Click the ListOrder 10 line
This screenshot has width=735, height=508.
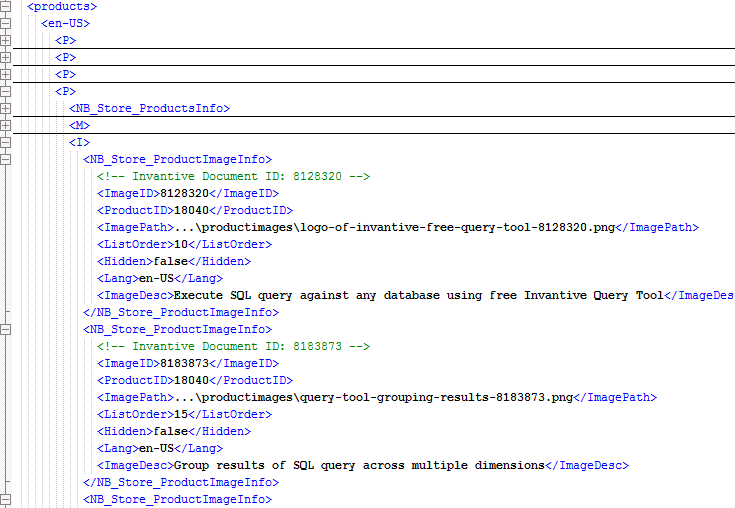coord(184,244)
